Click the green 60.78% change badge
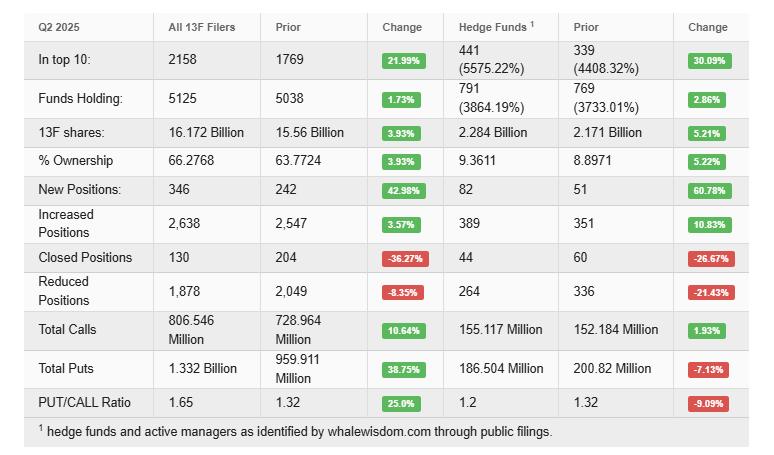The height and width of the screenshot is (455, 774). 709,191
